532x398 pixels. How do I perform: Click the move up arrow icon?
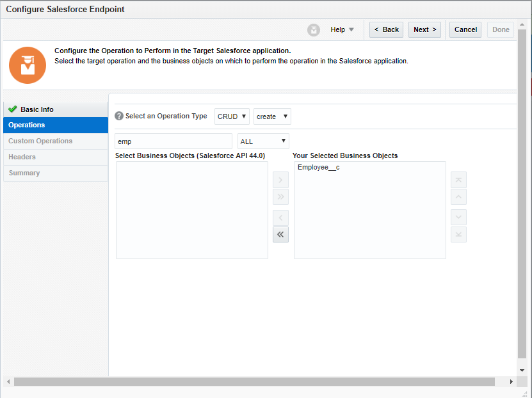tap(458, 196)
